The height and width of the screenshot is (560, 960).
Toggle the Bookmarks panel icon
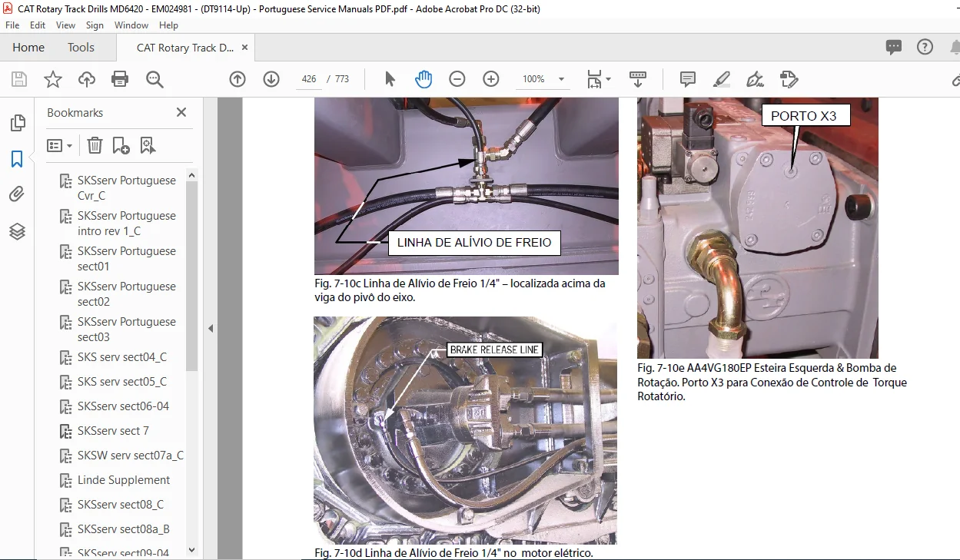click(x=17, y=159)
